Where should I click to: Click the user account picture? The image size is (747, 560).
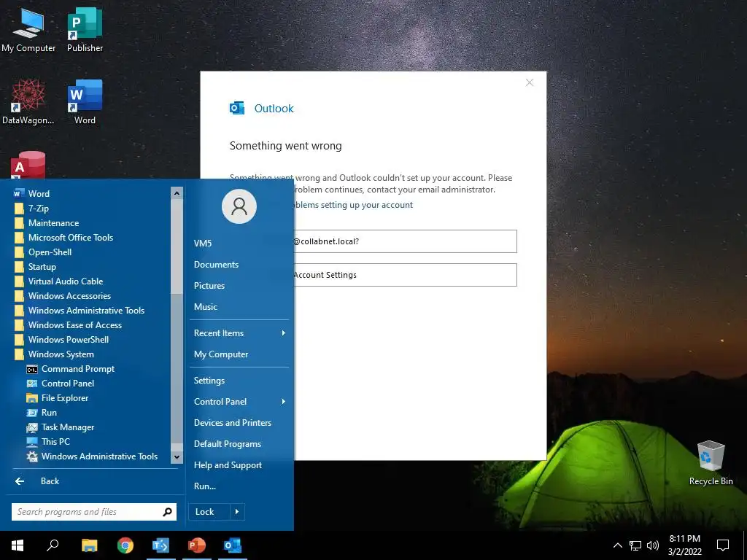[239, 206]
